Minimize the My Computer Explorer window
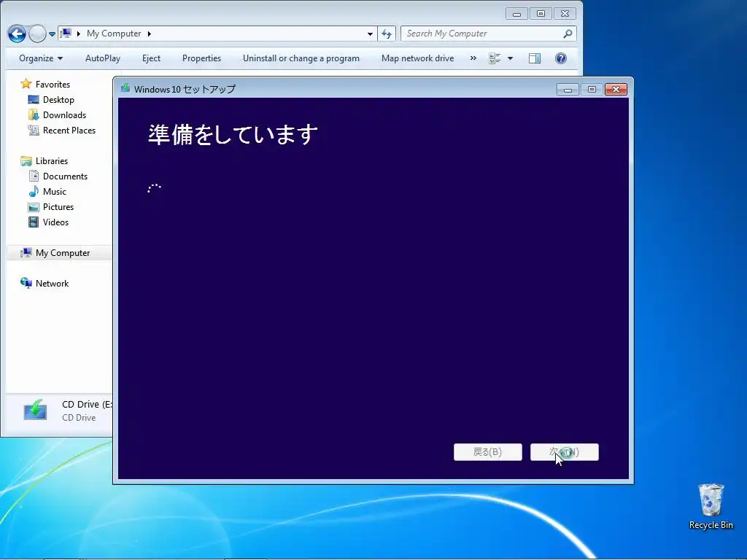 coord(517,14)
